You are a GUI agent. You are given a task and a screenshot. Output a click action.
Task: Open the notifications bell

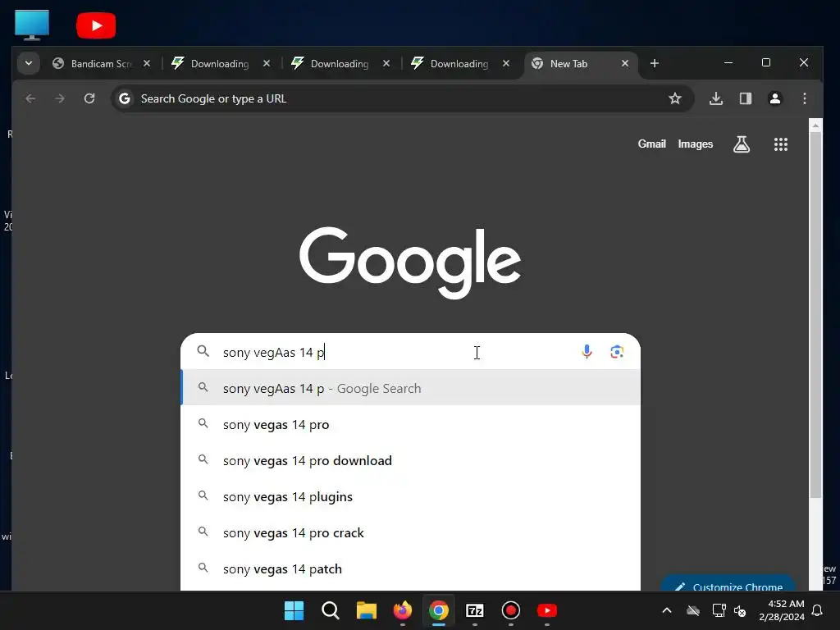tap(818, 610)
